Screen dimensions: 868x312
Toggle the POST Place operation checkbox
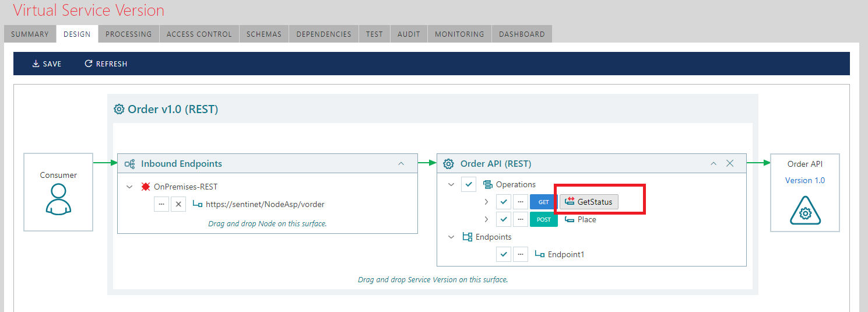pyautogui.click(x=504, y=219)
